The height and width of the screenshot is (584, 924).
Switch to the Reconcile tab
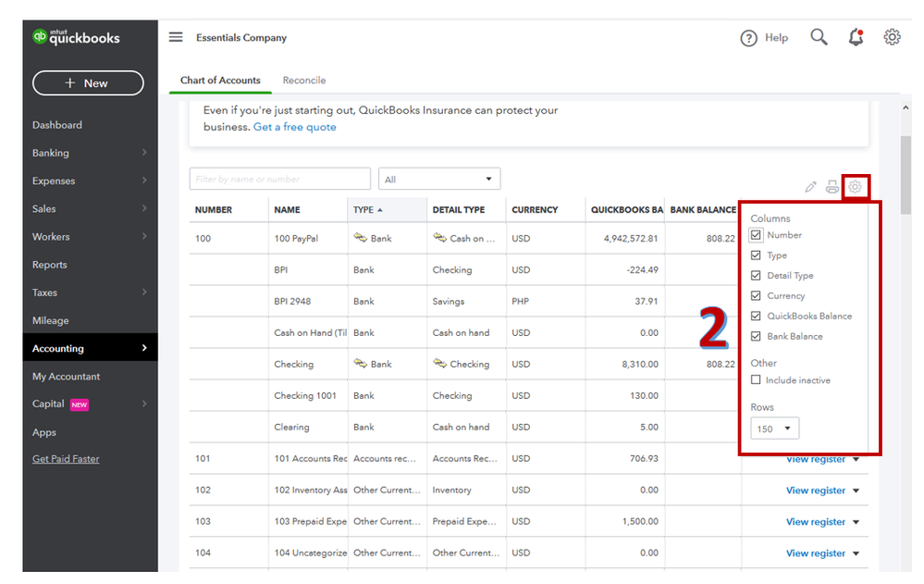click(304, 81)
